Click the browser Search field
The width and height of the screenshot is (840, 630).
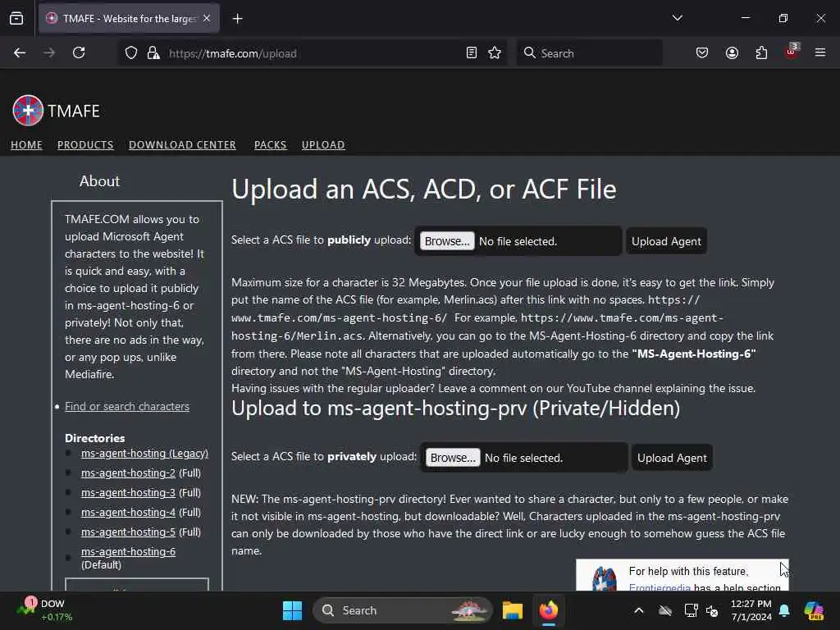pos(589,53)
